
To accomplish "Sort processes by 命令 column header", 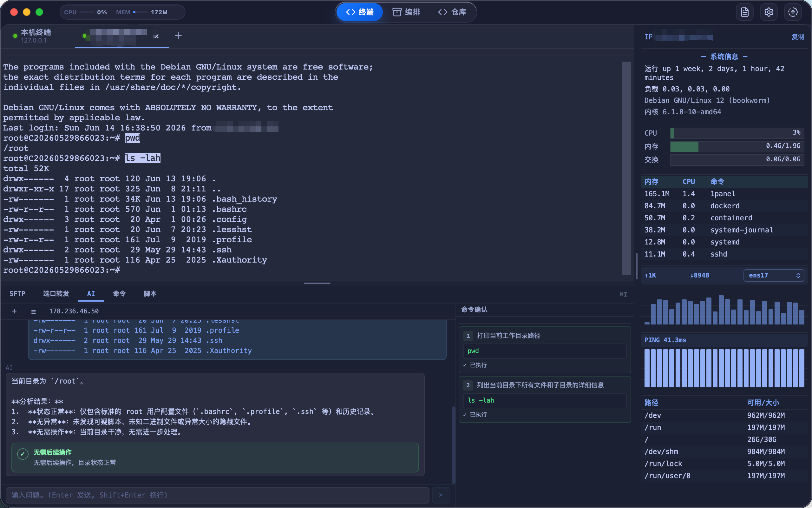I will pos(717,182).
